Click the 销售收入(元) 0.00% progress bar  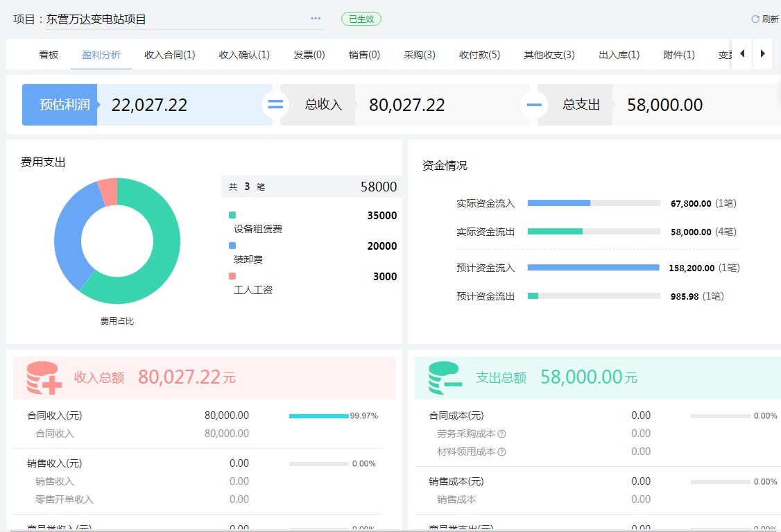[319, 464]
